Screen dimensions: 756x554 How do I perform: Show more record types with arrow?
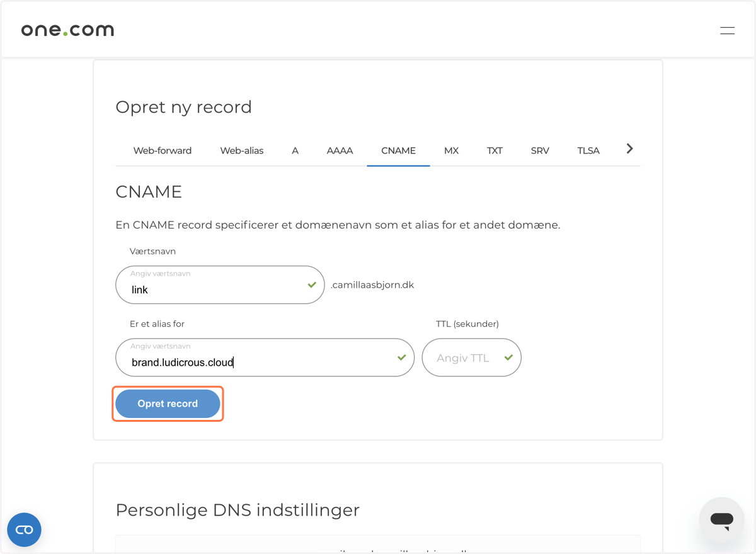[x=629, y=149]
